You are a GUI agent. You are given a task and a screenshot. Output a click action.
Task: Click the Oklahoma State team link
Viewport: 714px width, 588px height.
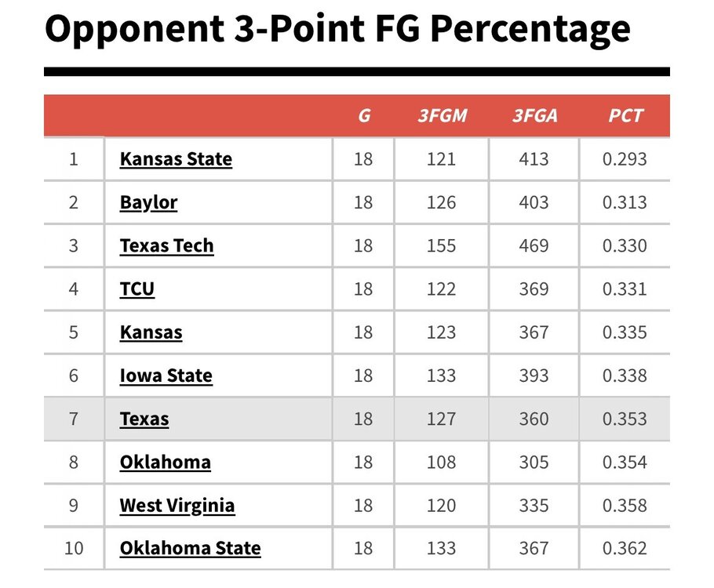tap(190, 548)
